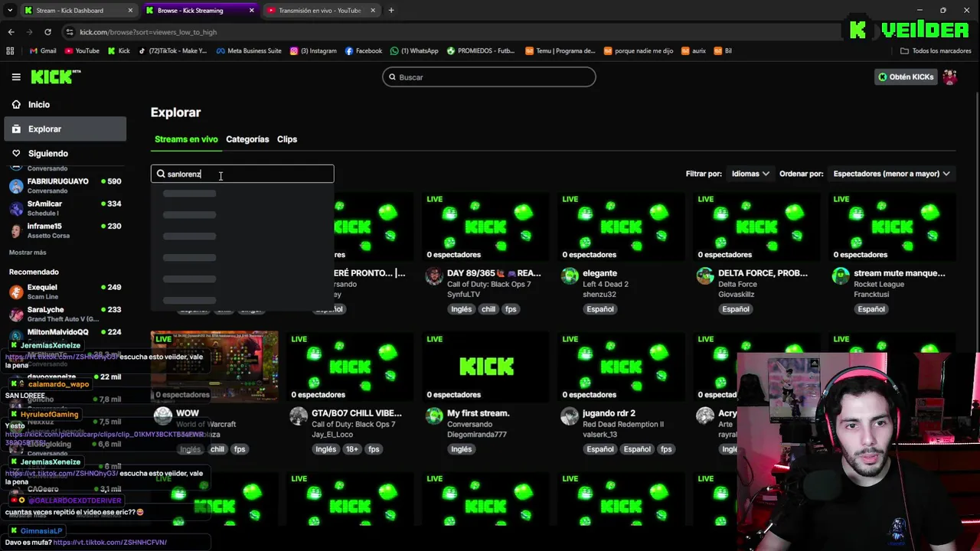Image resolution: width=980 pixels, height=551 pixels.
Task: Open the World of Warcraft WOW thumbnail
Action: click(214, 367)
